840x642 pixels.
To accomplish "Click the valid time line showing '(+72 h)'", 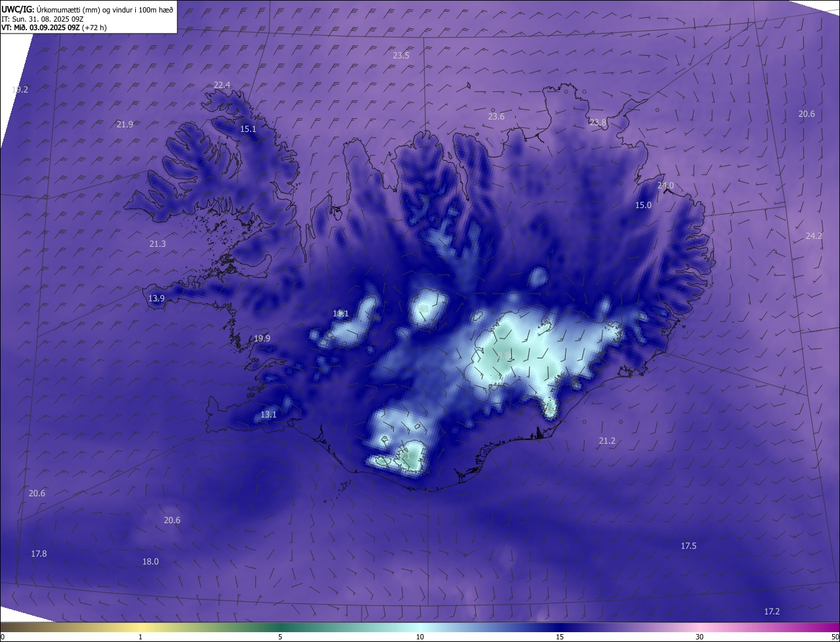I will point(54,28).
